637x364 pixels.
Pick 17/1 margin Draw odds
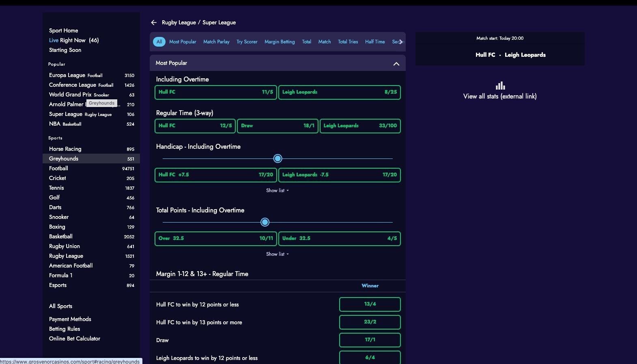tap(370, 340)
